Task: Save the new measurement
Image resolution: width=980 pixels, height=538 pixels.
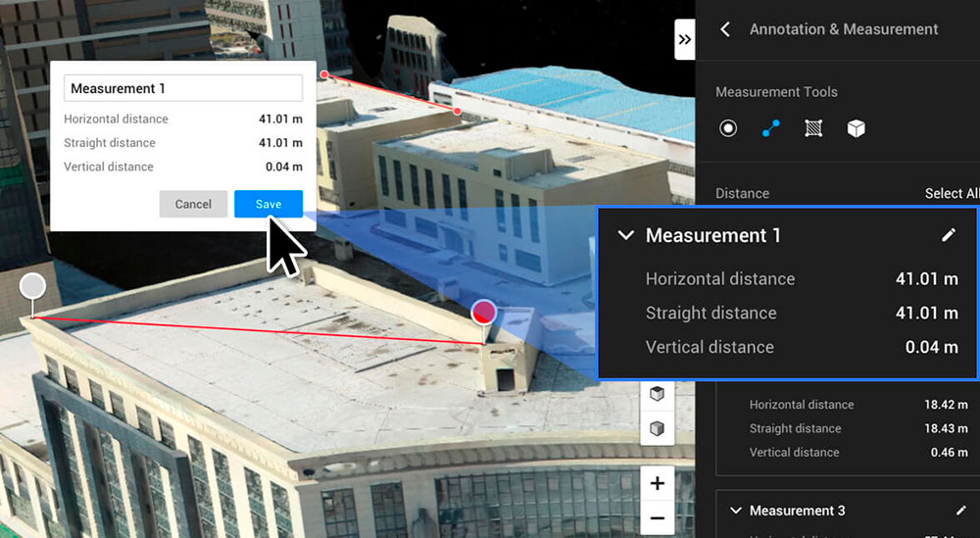Action: [x=269, y=204]
